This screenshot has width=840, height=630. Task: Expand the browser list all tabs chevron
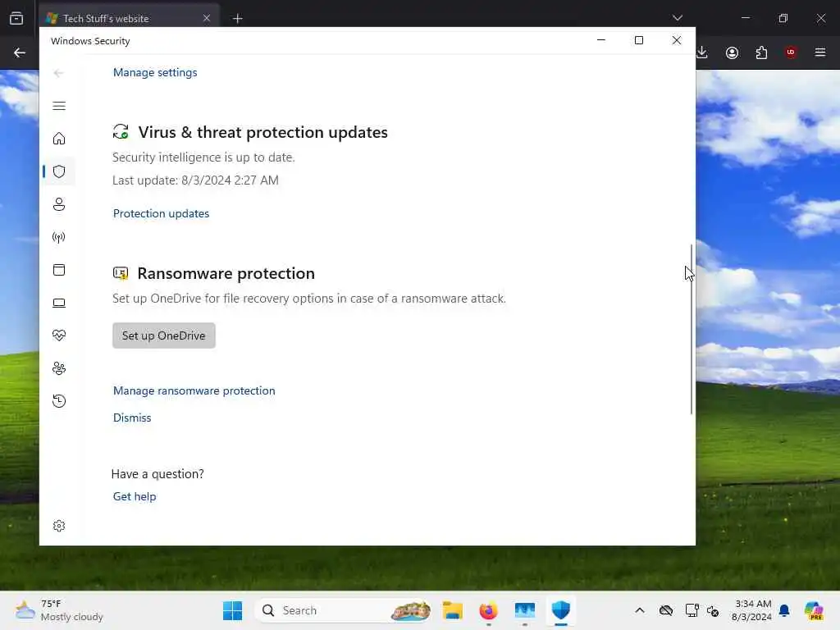coord(677,18)
